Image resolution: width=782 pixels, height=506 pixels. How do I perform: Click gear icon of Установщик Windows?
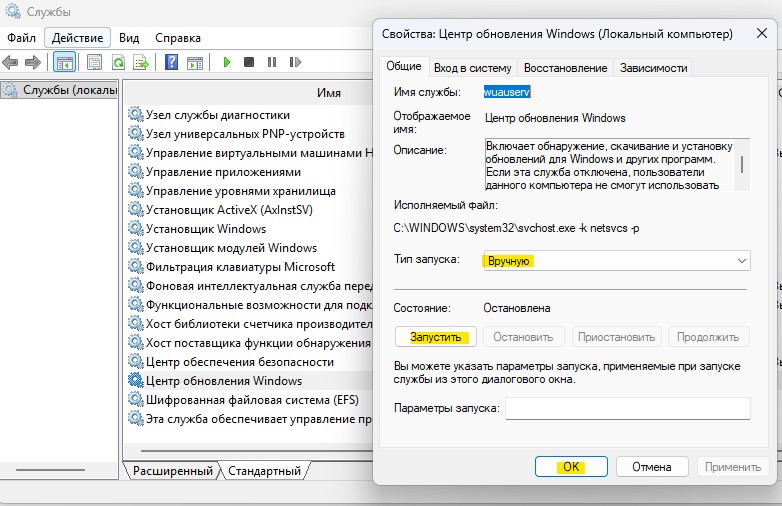pyautogui.click(x=136, y=228)
